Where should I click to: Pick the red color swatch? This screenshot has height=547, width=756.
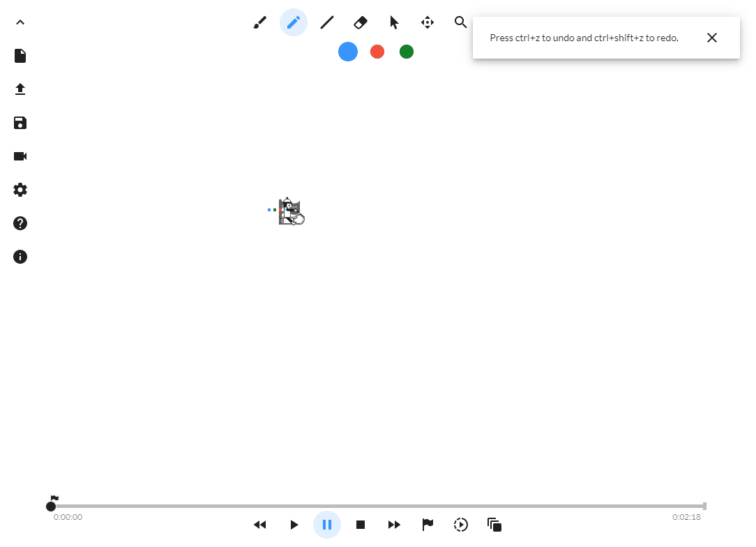tap(377, 52)
